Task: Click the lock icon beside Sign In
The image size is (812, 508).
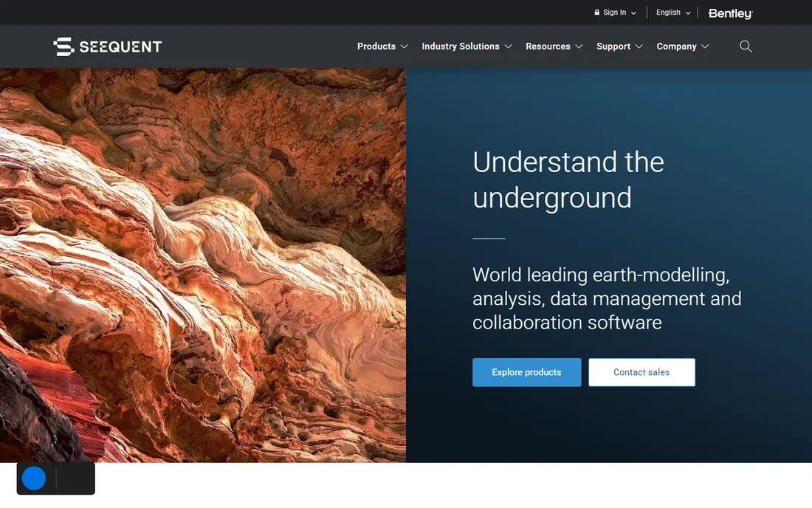Action: click(596, 13)
